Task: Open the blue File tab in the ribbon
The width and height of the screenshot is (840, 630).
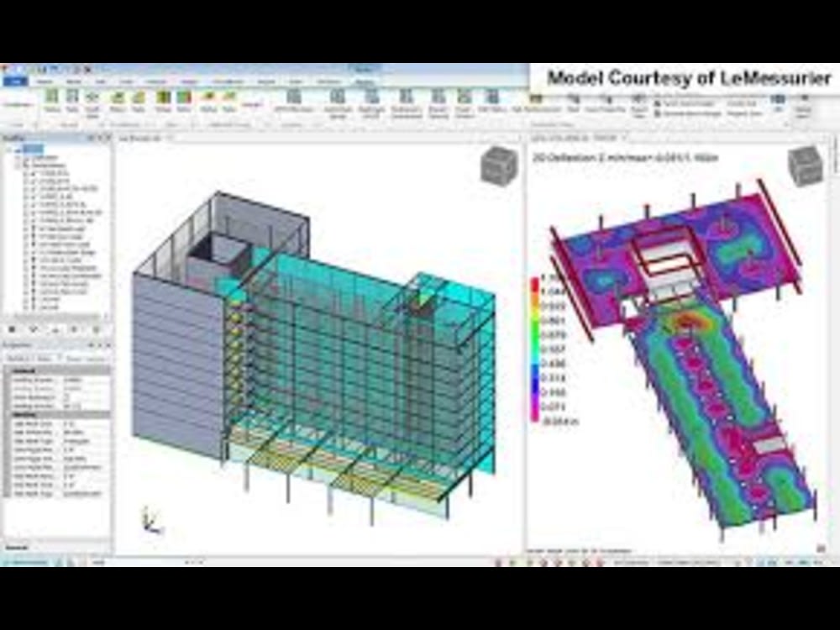Action: click(x=15, y=81)
